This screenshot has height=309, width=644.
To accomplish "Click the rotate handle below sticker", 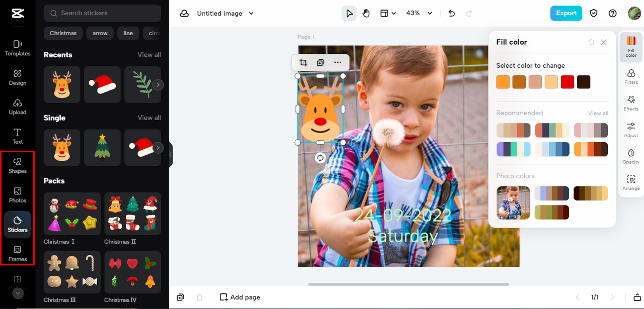I will [320, 158].
